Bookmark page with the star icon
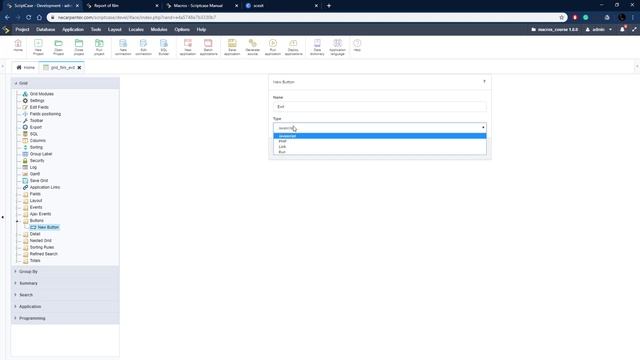The image size is (640, 360). coord(561,17)
